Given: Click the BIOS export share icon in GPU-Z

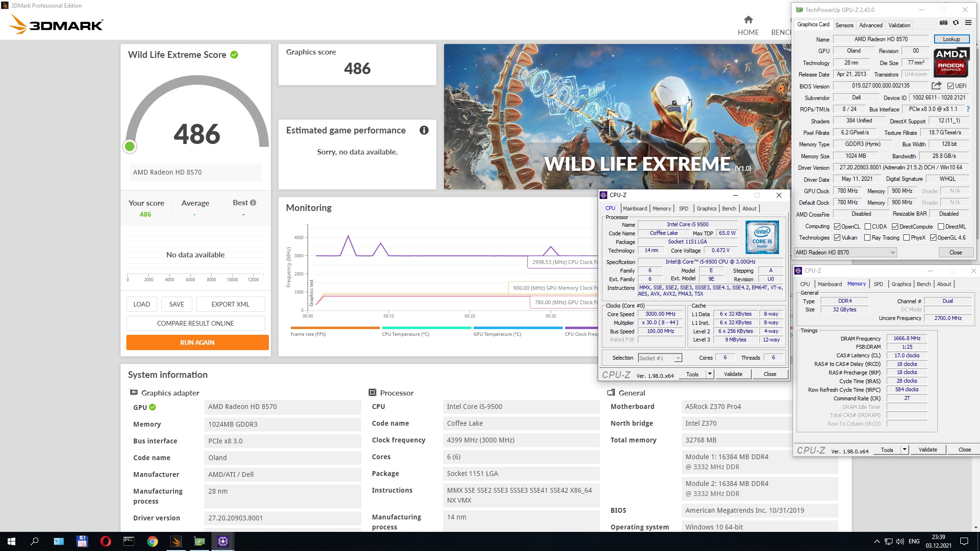Looking at the screenshot, I should 936,86.
